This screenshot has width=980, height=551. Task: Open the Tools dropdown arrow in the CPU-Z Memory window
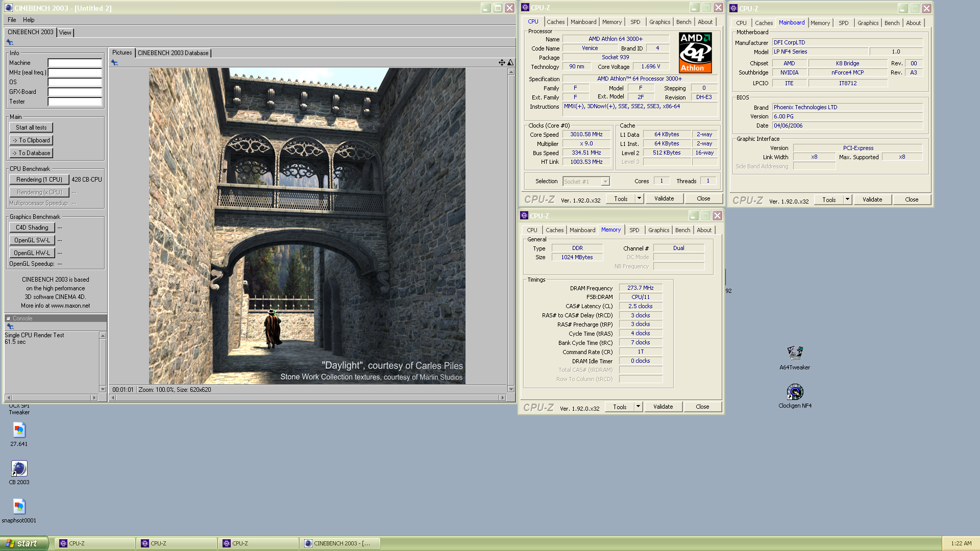point(638,406)
